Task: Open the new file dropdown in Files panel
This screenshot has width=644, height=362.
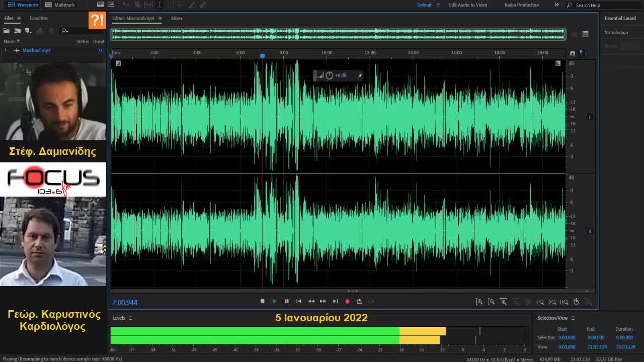Action: coord(28,31)
